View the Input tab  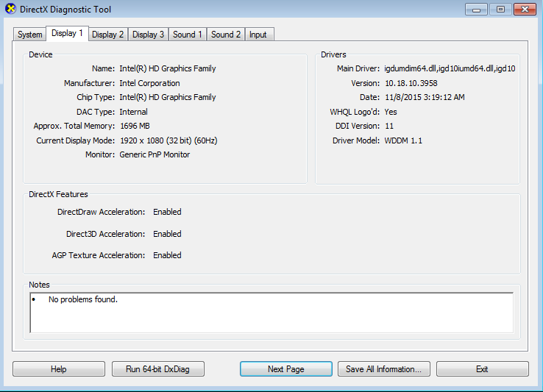point(258,35)
